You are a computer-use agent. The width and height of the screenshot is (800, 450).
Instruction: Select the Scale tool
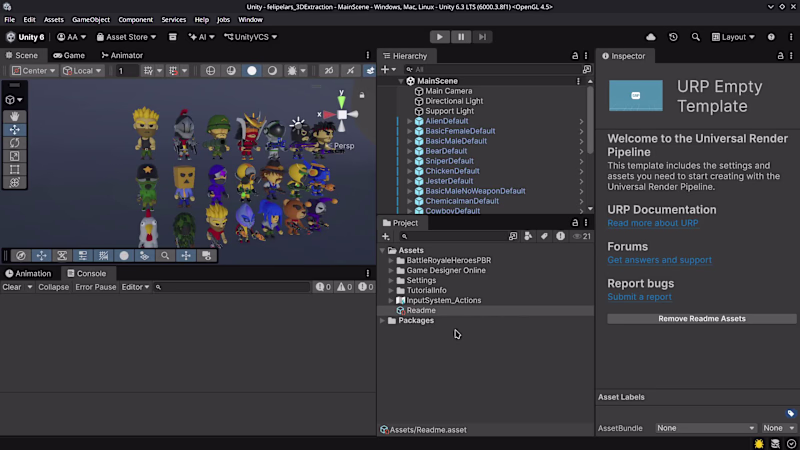tap(14, 157)
